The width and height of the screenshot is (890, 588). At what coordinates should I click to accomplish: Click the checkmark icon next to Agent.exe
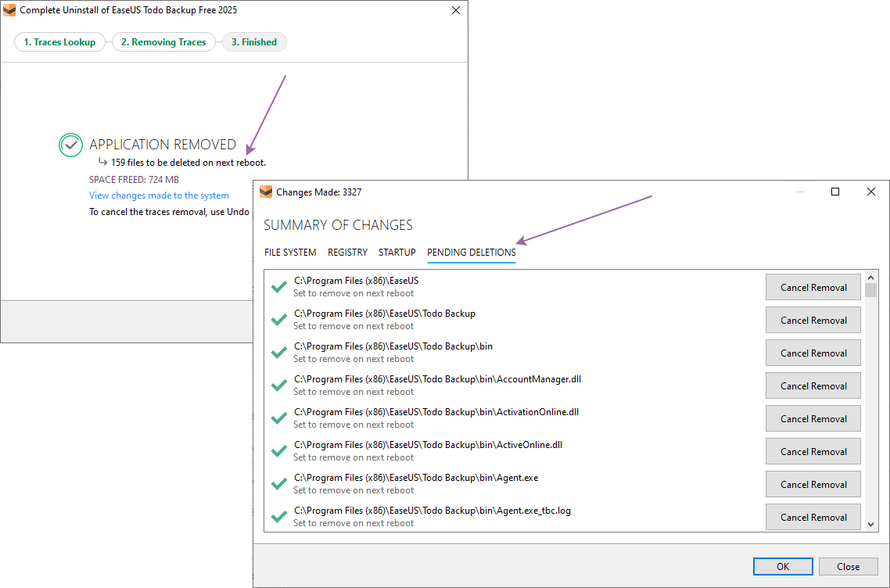coord(278,484)
